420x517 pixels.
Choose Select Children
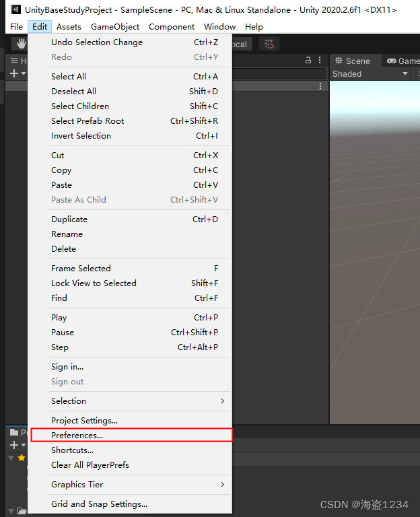coord(131,106)
